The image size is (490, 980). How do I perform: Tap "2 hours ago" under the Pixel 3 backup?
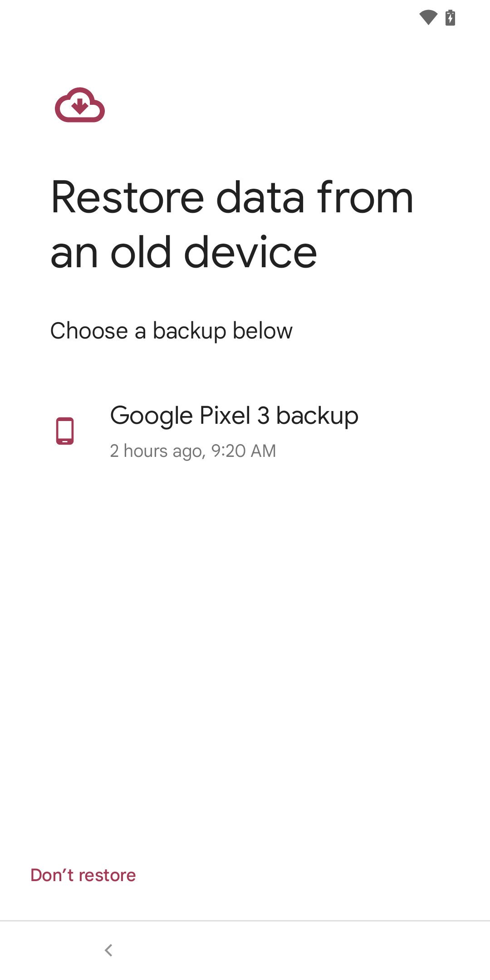(x=157, y=451)
